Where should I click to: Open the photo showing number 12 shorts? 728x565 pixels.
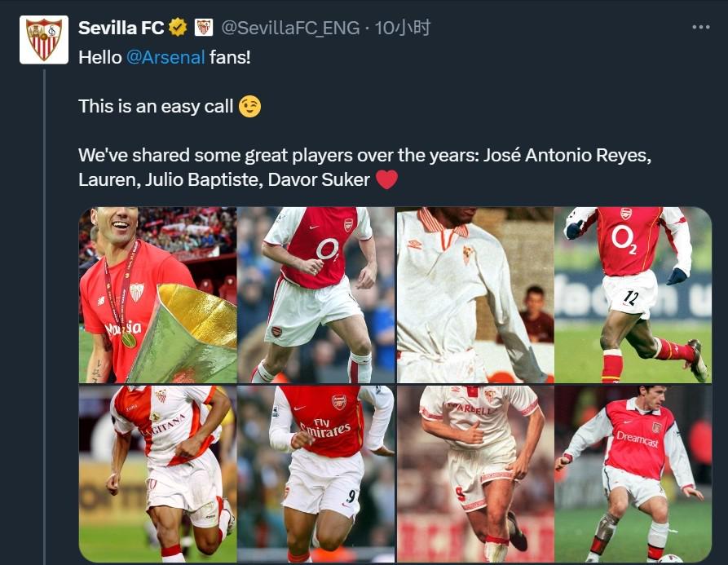(x=633, y=295)
